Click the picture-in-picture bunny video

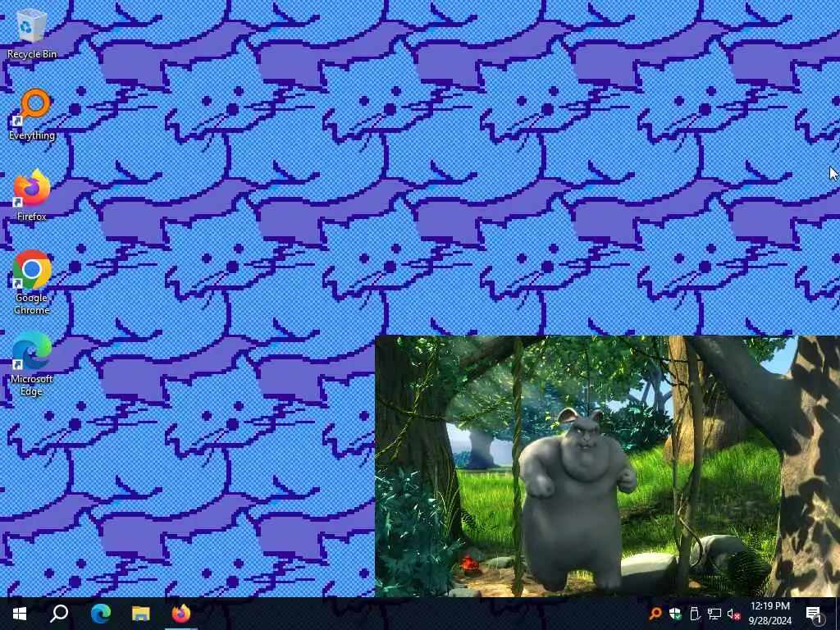point(607,466)
